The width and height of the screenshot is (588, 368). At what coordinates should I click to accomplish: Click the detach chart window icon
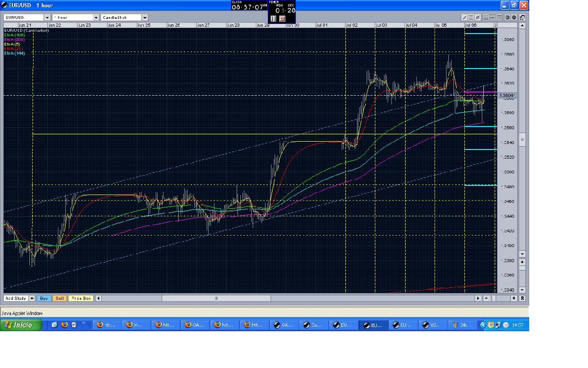click(x=522, y=17)
